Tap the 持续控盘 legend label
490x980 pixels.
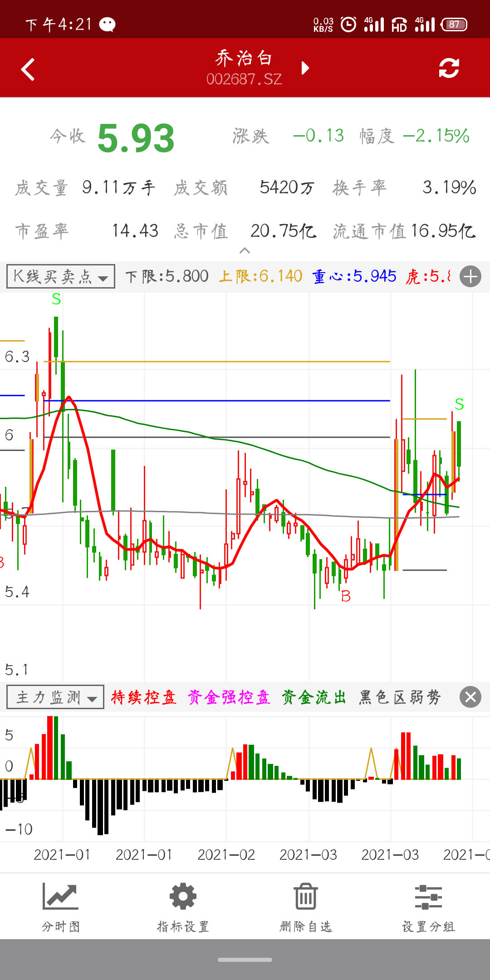(143, 697)
